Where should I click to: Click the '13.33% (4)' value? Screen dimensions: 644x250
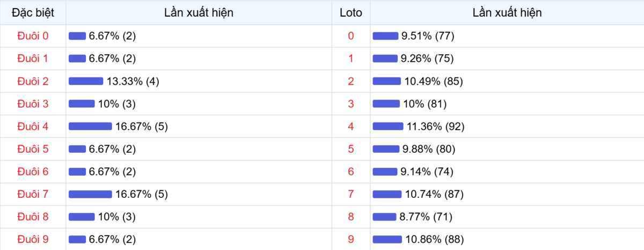pos(133,81)
